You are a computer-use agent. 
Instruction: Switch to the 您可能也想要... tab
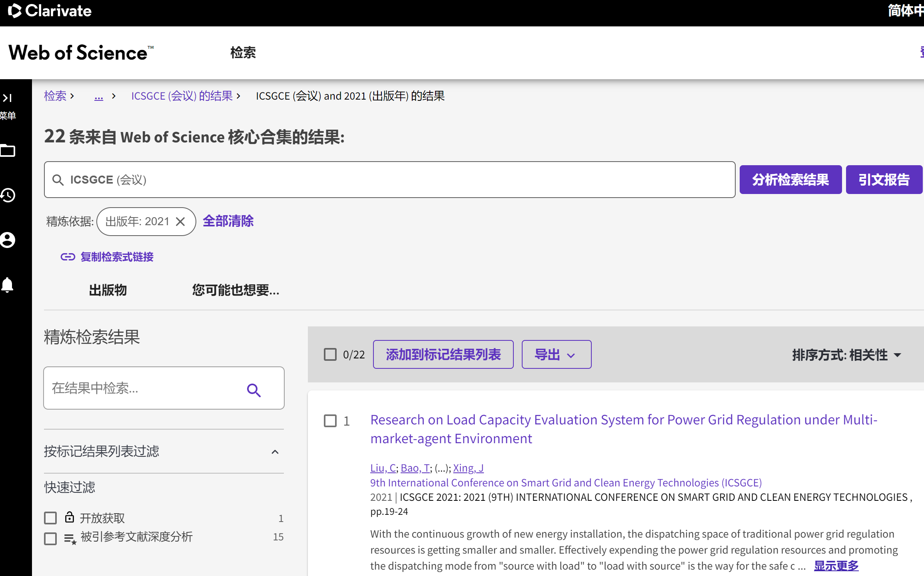pos(236,290)
